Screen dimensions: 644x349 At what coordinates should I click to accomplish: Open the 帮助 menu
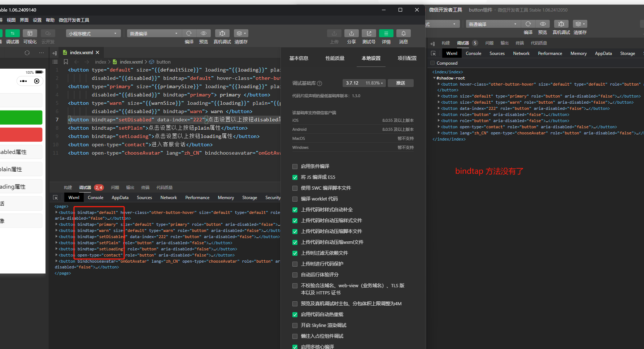(50, 20)
